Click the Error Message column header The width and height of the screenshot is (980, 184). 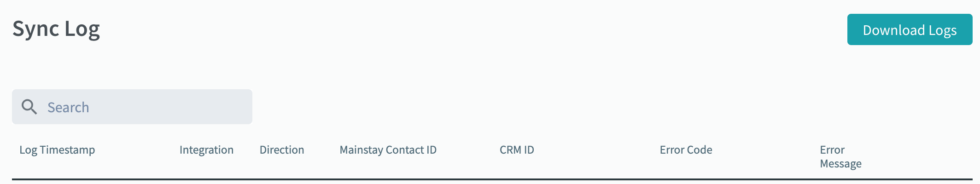point(840,157)
